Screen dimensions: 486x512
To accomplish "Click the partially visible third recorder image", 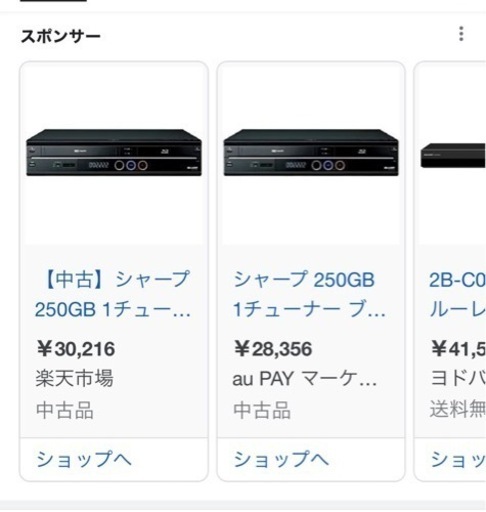I will (x=453, y=155).
